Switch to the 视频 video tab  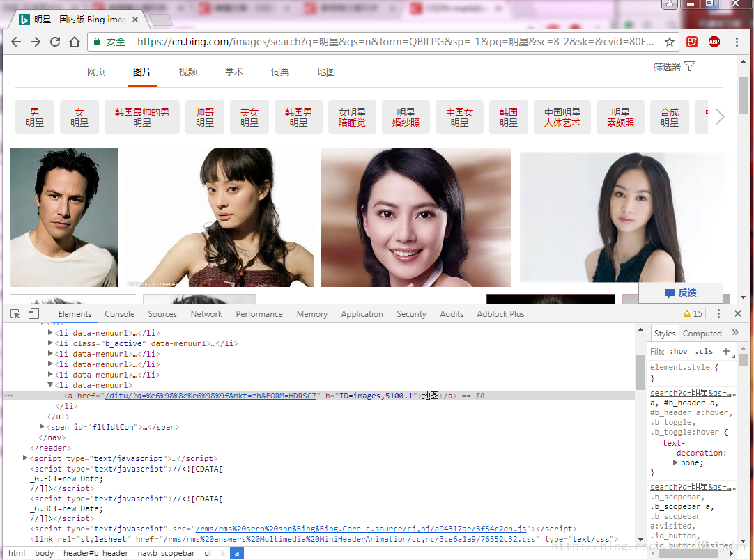coord(188,72)
